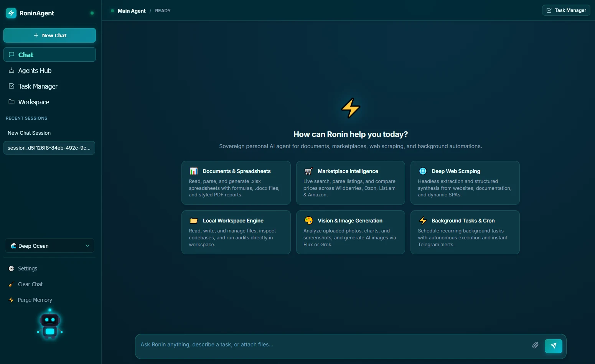
Task: Click the RoninAgent lightning logo icon
Action: (x=11, y=13)
